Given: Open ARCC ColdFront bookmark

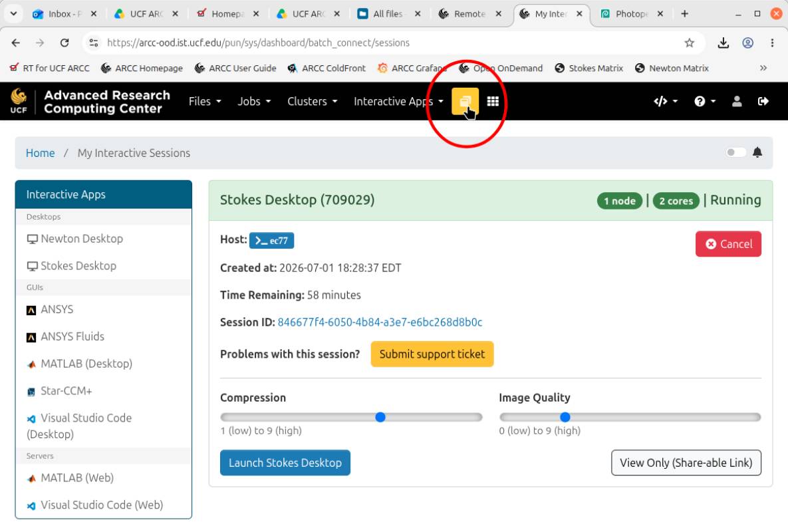Looking at the screenshot, I should click(326, 68).
